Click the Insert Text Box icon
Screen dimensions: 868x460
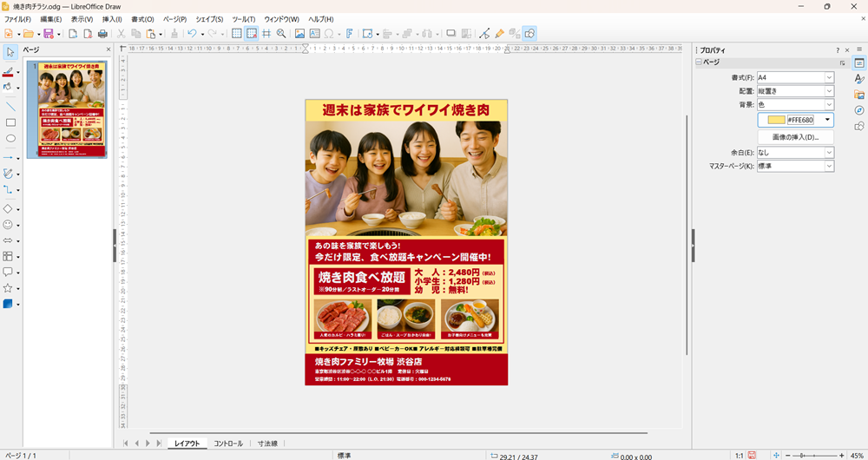click(314, 34)
